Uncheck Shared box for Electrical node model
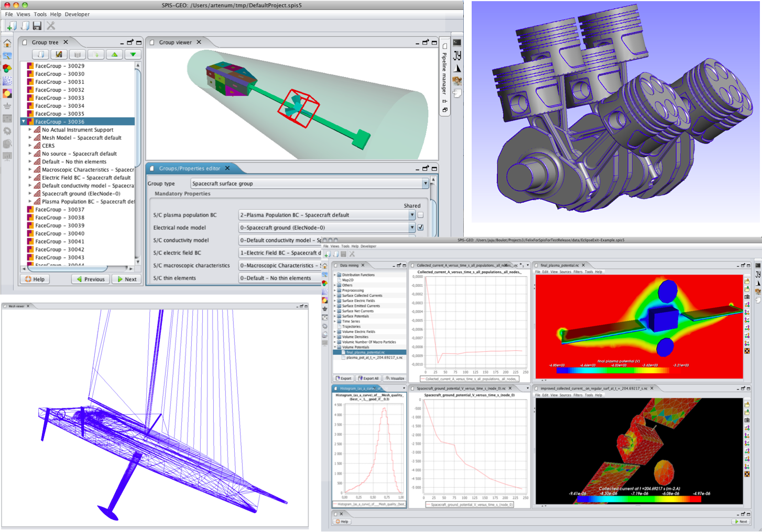This screenshot has width=762, height=532. [x=420, y=228]
